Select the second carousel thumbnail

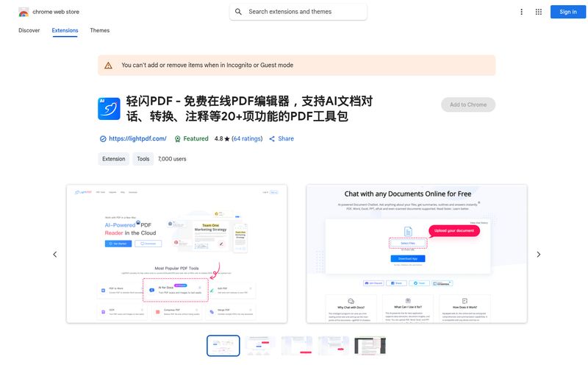coord(260,345)
